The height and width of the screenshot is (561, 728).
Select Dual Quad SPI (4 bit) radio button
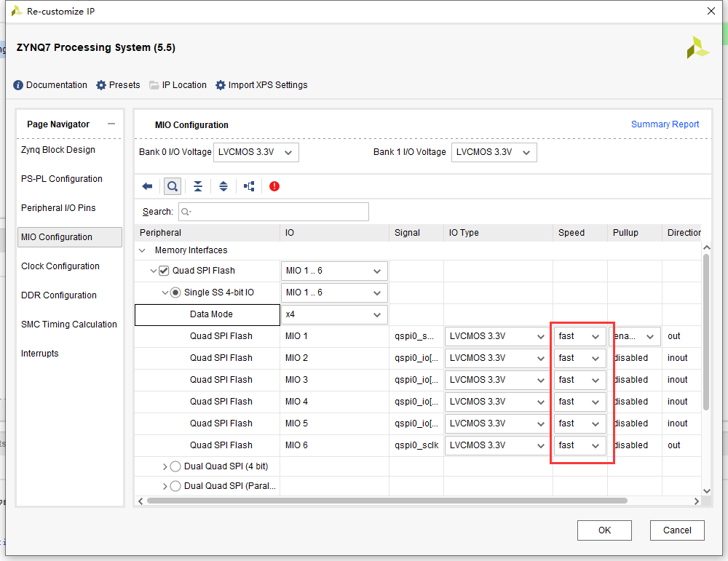pyautogui.click(x=175, y=466)
